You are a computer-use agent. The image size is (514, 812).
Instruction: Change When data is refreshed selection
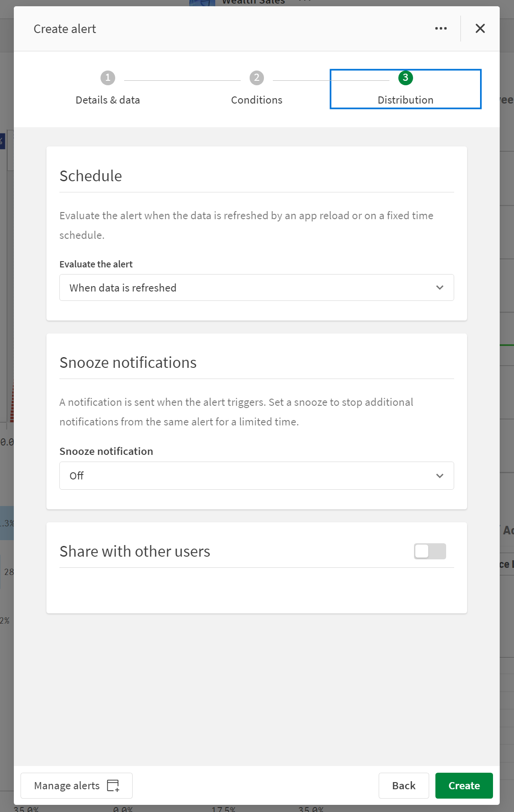point(256,287)
